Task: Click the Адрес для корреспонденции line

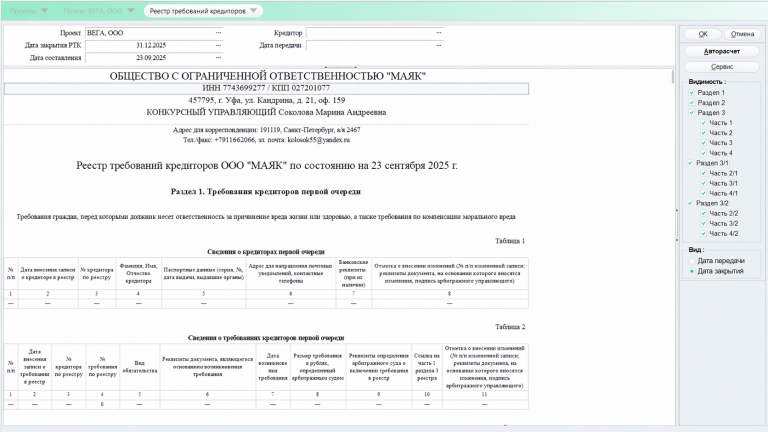Action: [266, 130]
